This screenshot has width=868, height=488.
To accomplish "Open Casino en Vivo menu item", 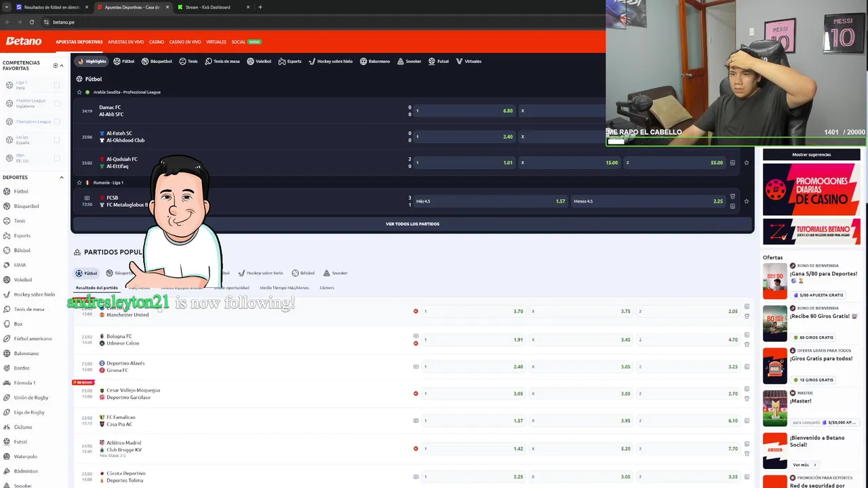I will click(185, 42).
